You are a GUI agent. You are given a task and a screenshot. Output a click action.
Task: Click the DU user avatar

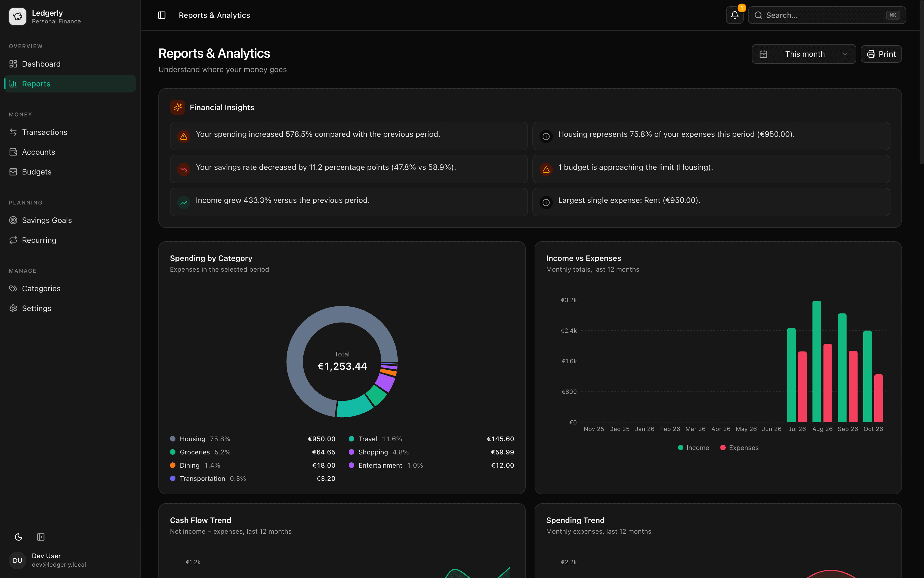pyautogui.click(x=18, y=560)
